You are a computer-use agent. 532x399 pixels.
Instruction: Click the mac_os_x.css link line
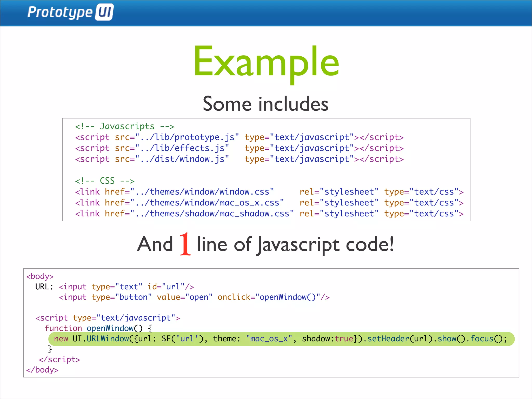click(x=269, y=203)
